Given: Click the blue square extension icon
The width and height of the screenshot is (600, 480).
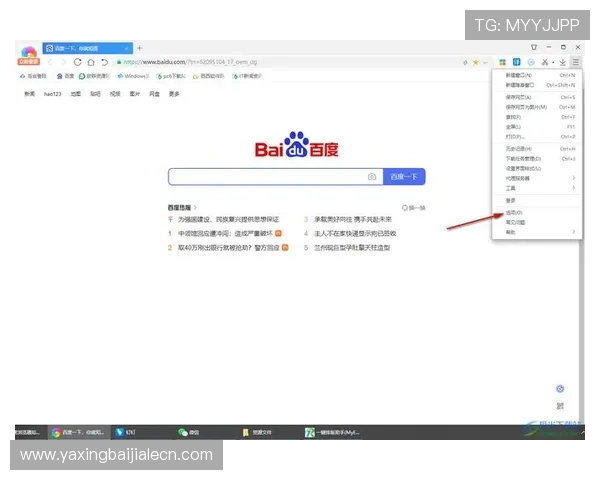Looking at the screenshot, I should click(x=517, y=62).
